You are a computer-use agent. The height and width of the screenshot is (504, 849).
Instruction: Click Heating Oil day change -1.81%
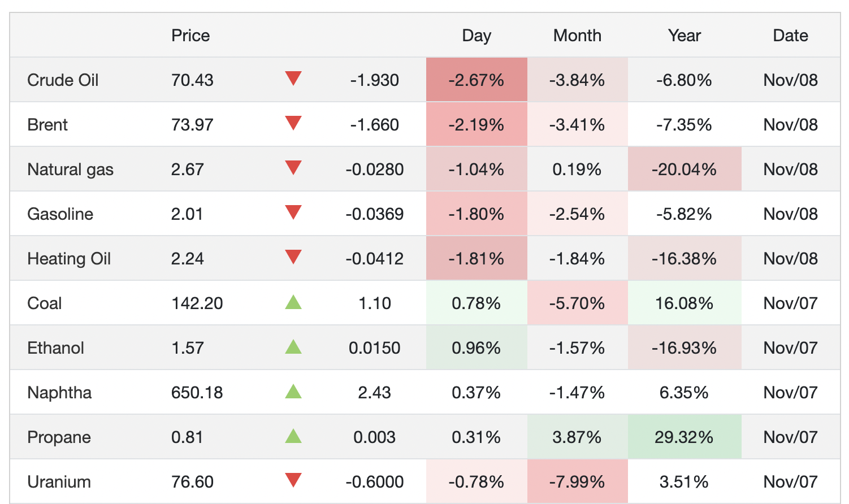point(477,259)
